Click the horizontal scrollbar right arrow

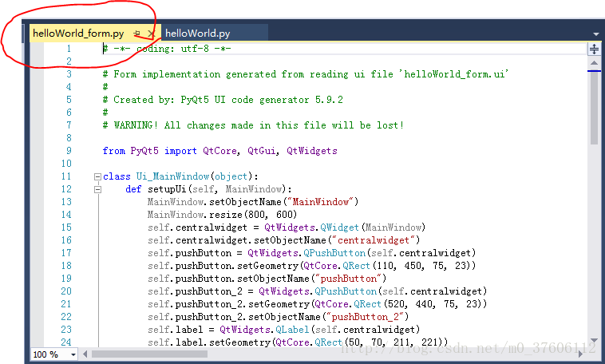580,354
